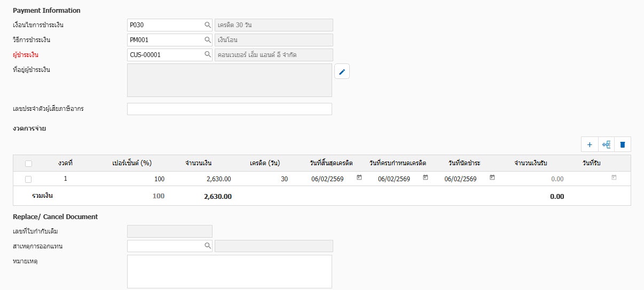
Task: Toggle the select-all checkbox in the table header
Action: point(28,163)
